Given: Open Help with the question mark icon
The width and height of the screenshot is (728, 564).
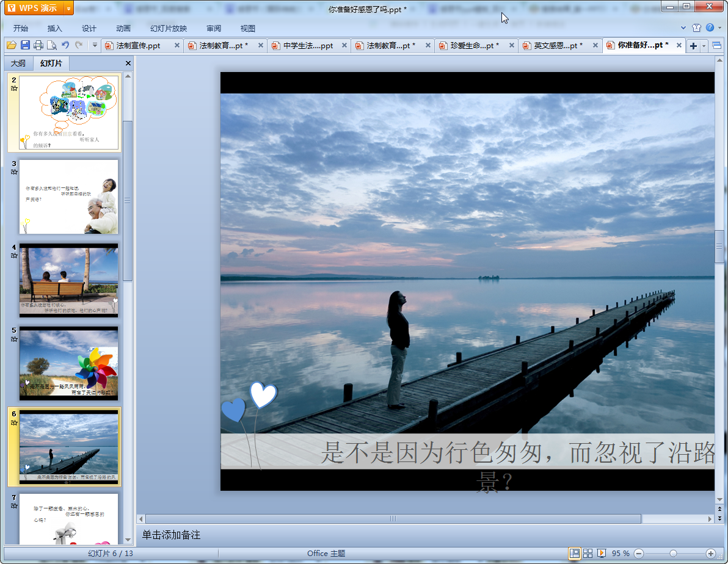Looking at the screenshot, I should click(710, 28).
